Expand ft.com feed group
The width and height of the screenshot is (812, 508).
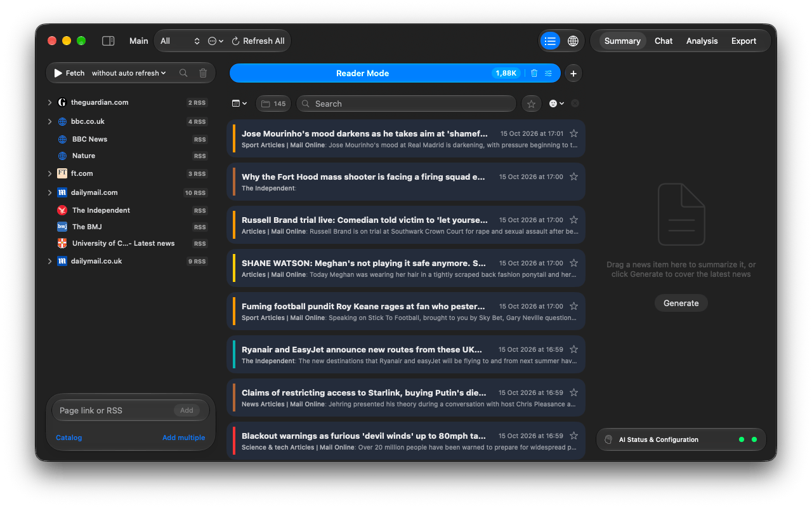pos(50,173)
